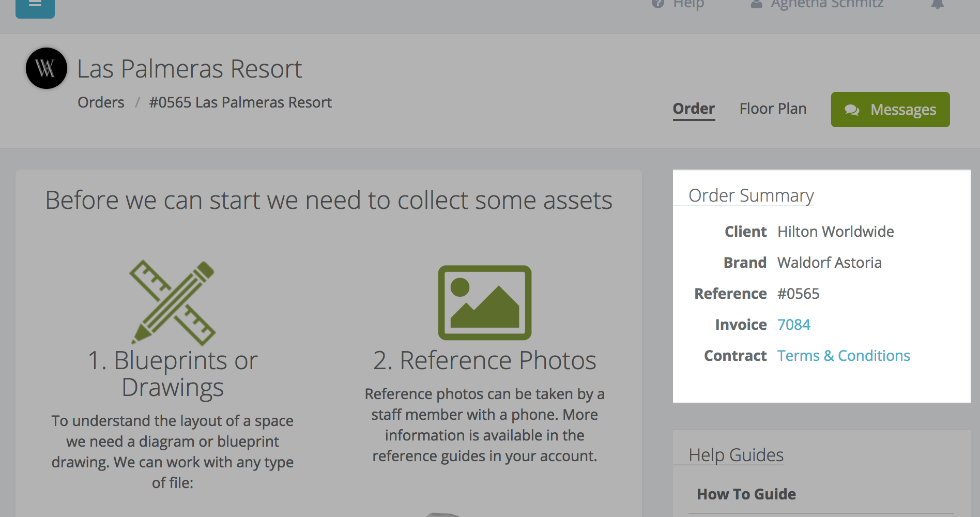
Task: Click the Las Palmeras Resort page title
Action: click(x=189, y=69)
